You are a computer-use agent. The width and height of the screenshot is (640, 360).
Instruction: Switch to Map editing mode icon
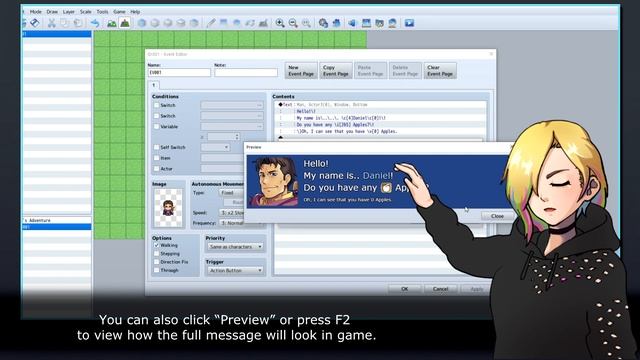112,23
